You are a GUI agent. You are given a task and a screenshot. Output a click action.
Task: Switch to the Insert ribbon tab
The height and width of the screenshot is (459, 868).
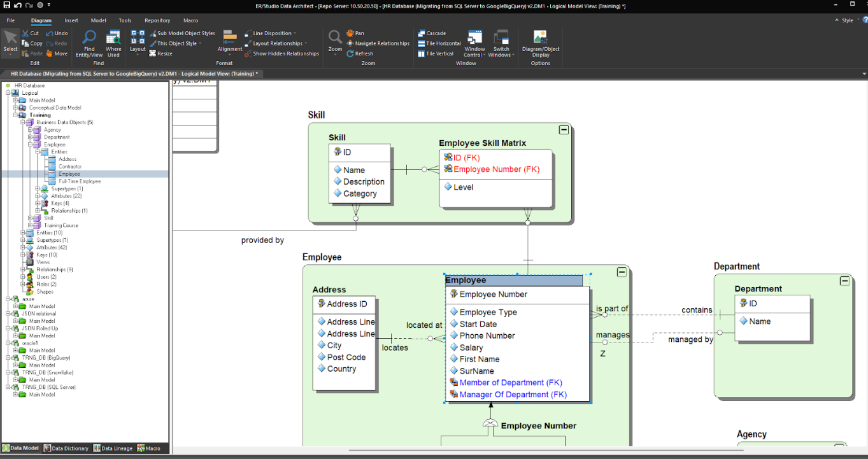71,20
